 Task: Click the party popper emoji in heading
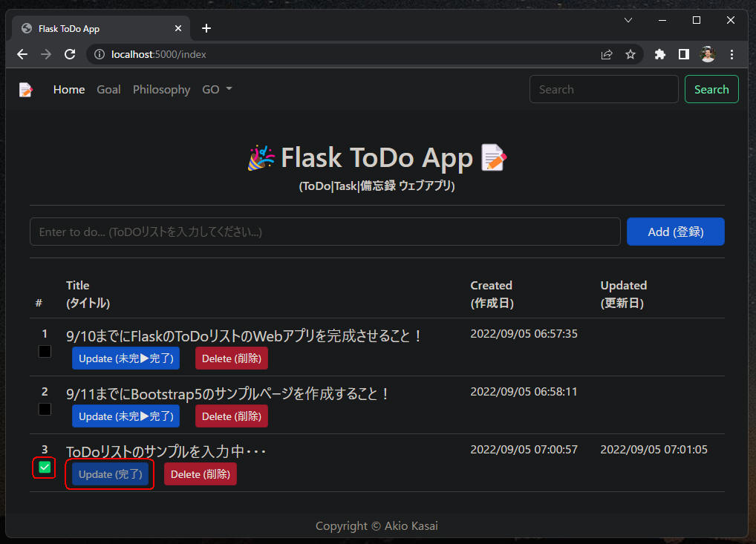click(261, 157)
